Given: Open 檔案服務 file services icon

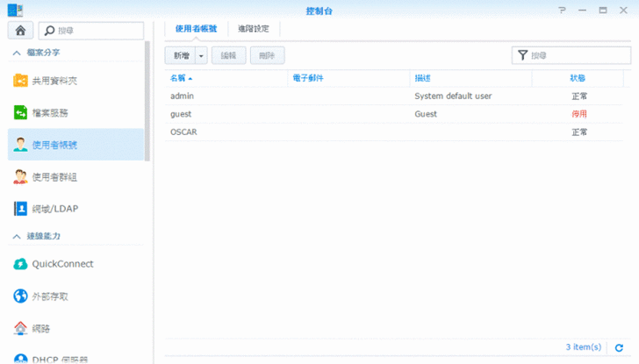Looking at the screenshot, I should pos(20,112).
